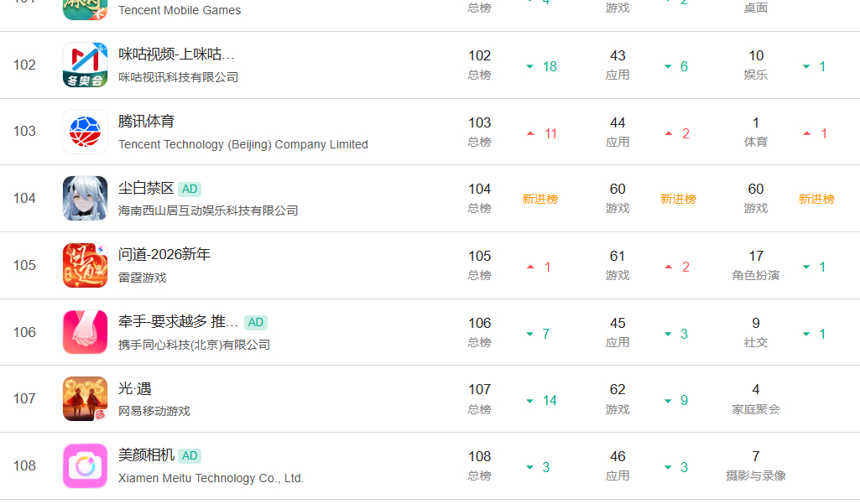Open the 腾讯体育 basketball icon
The height and width of the screenshot is (504, 860).
85,132
